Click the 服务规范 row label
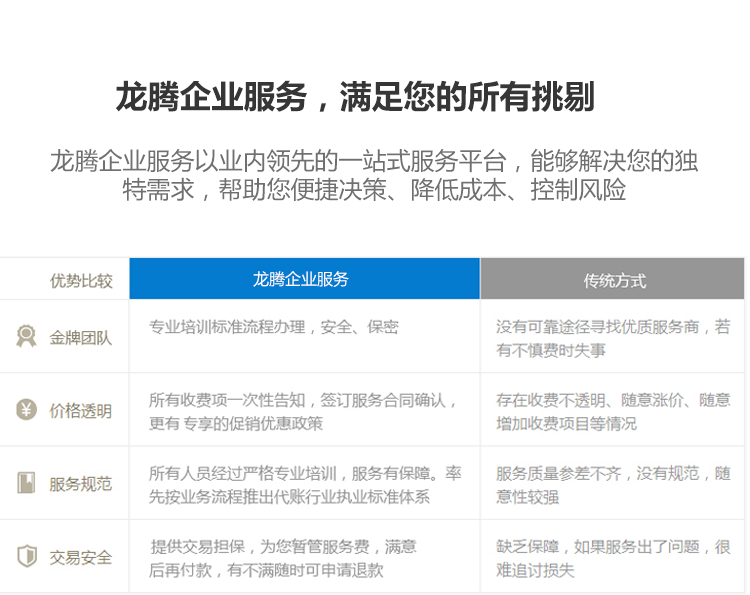Image resolution: width=750 pixels, height=595 pixels. pos(81,484)
